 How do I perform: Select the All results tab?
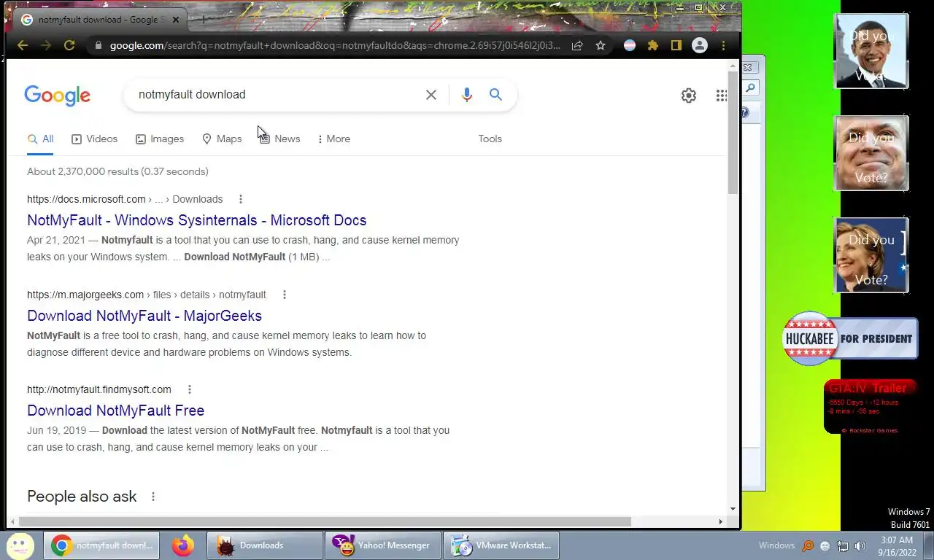[x=40, y=139]
